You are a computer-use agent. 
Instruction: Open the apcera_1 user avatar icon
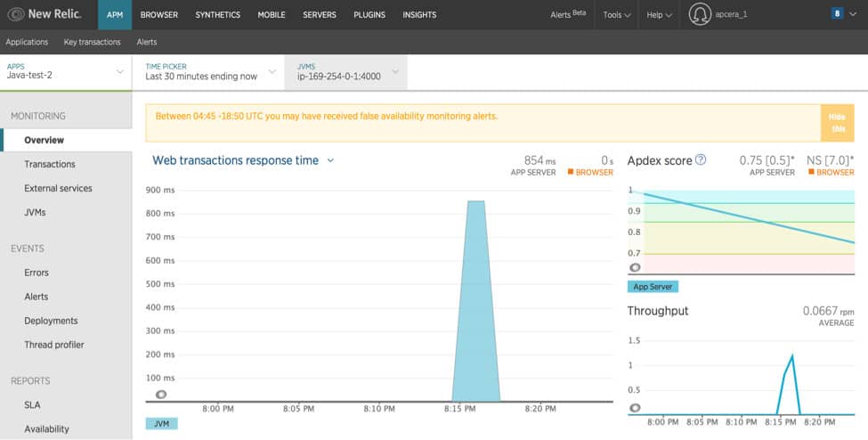(x=700, y=14)
